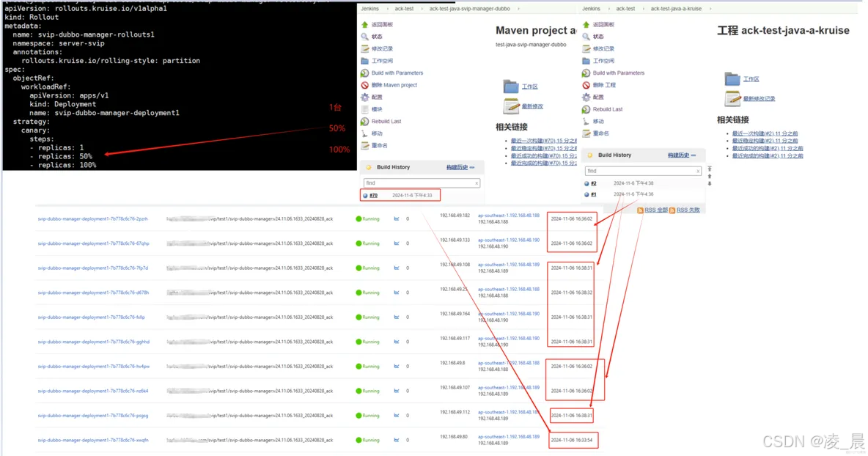
Task: Open the RSS 失败 link
Action: click(x=688, y=210)
